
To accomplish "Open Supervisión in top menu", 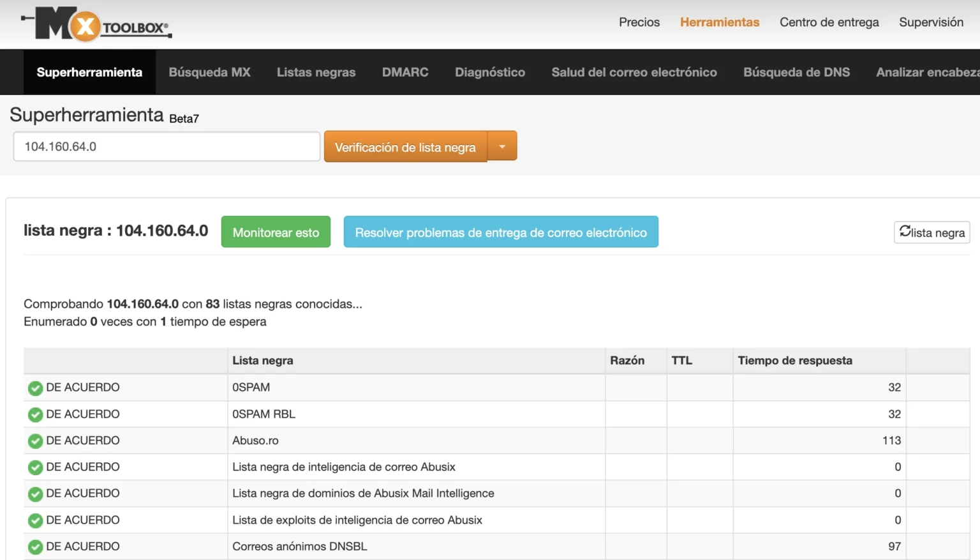I will [931, 22].
